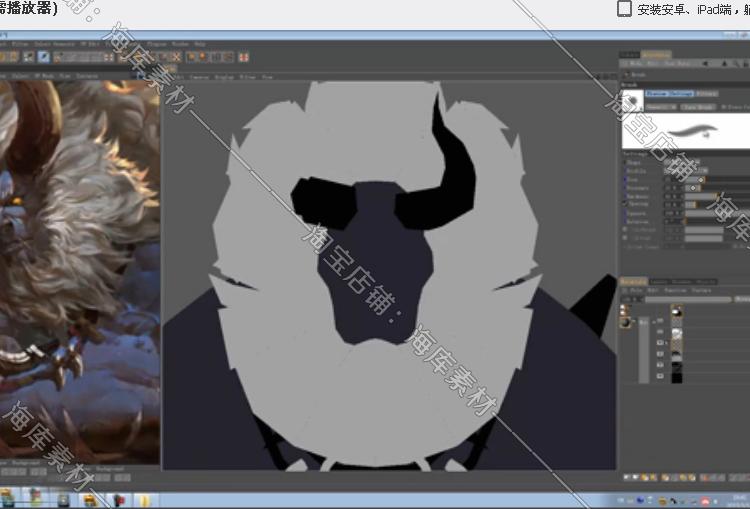Viewport: 750px width, 509px height.
Task: Switch to the Colors tab
Action: pyautogui.click(x=630, y=55)
